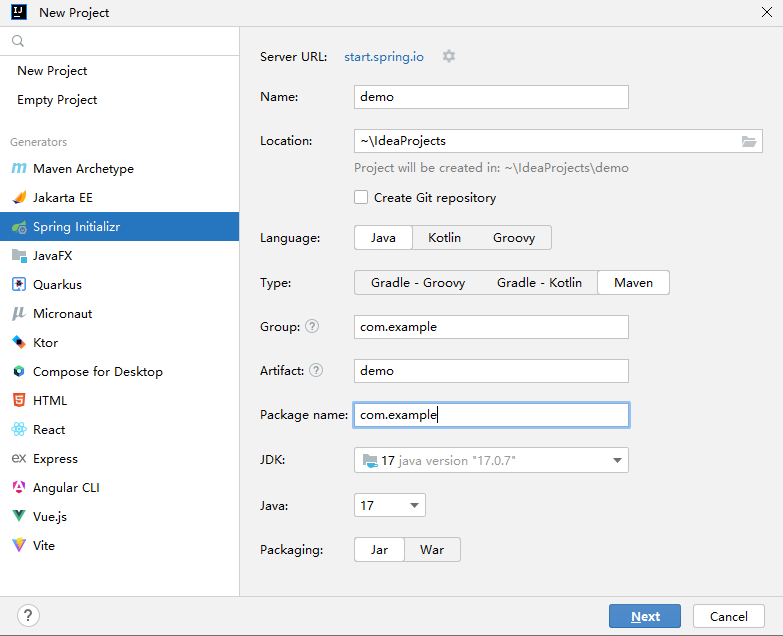The height and width of the screenshot is (636, 783).
Task: Click the Next button
Action: pyautogui.click(x=645, y=616)
